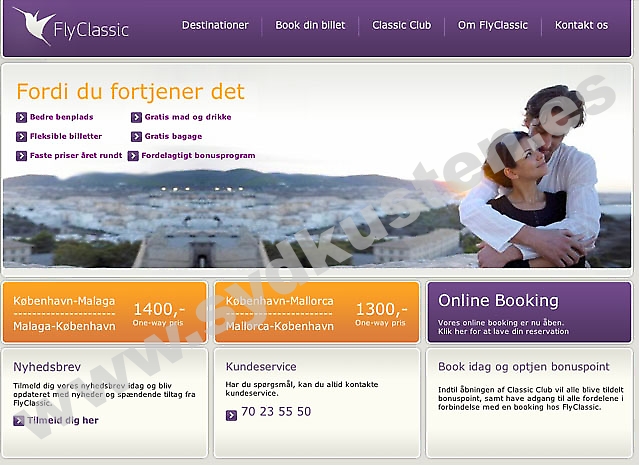This screenshot has height=466, width=640.
Task: Click the arrow icon beside Gratis mad og drikke
Action: pyautogui.click(x=136, y=118)
